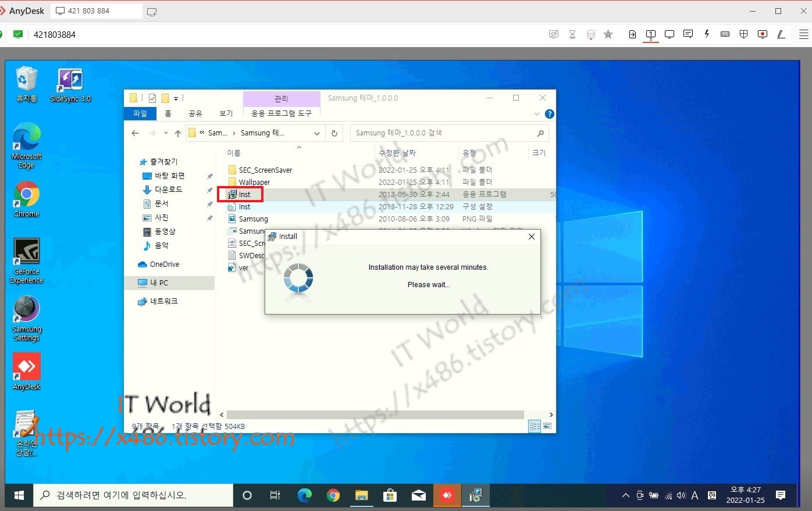Open the AnyDesk permissions shield icon
This screenshot has height=511, width=812.
click(744, 34)
